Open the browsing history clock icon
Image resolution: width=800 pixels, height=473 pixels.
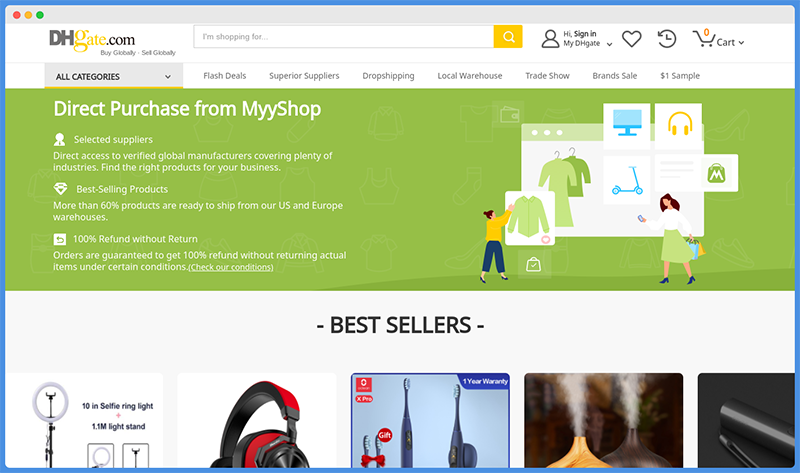pos(666,39)
